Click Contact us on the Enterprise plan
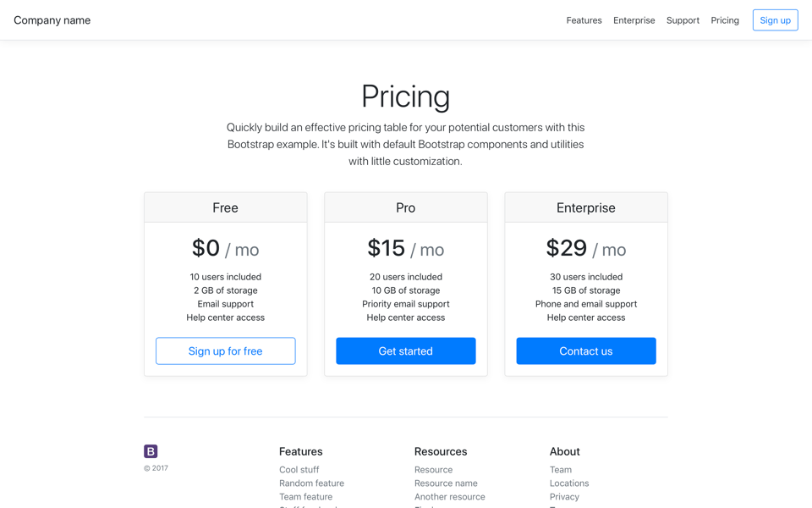Screen dimensions: 812x508 tap(585, 351)
